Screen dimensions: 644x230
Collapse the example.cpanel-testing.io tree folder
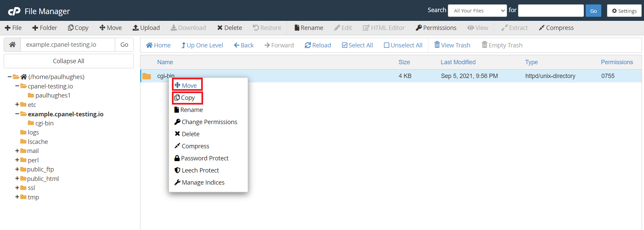pos(17,114)
